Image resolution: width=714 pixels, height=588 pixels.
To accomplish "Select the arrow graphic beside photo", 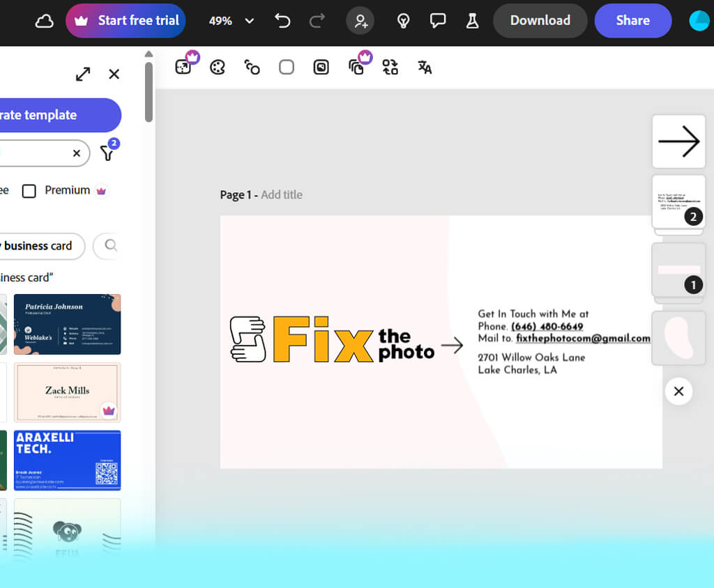I will pyautogui.click(x=452, y=346).
